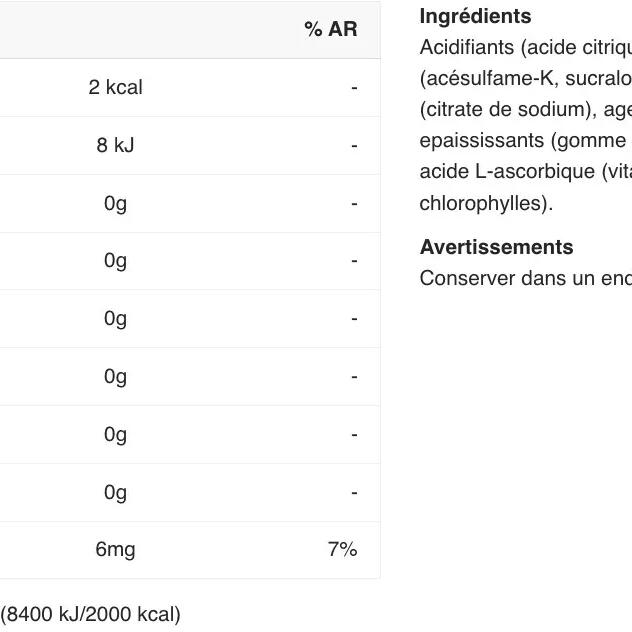
Task: Click the dash directly above the 7% value
Action: pos(354,492)
